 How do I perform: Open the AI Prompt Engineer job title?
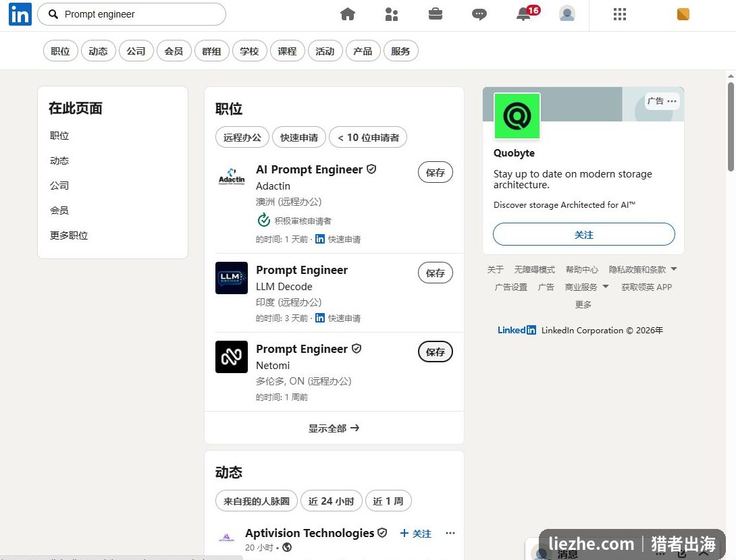point(309,169)
